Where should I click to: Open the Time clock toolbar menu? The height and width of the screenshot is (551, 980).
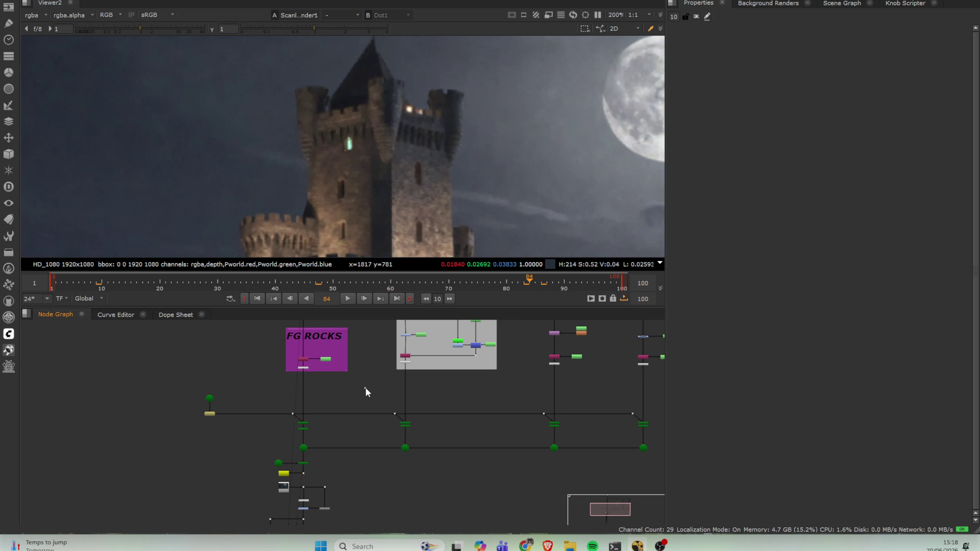click(x=8, y=40)
